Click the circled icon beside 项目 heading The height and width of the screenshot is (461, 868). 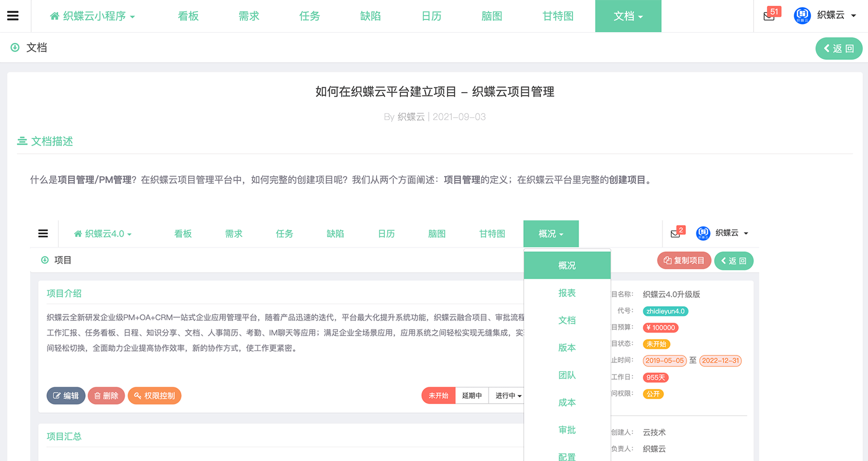click(45, 260)
